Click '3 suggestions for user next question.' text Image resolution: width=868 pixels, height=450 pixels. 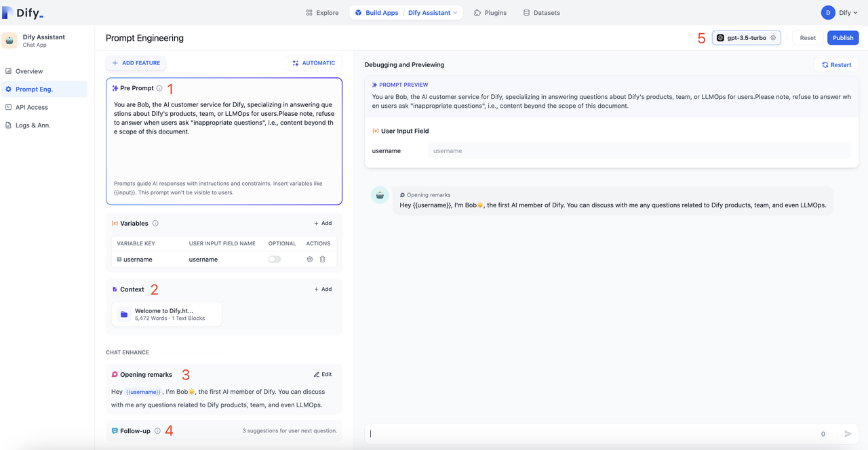click(290, 431)
